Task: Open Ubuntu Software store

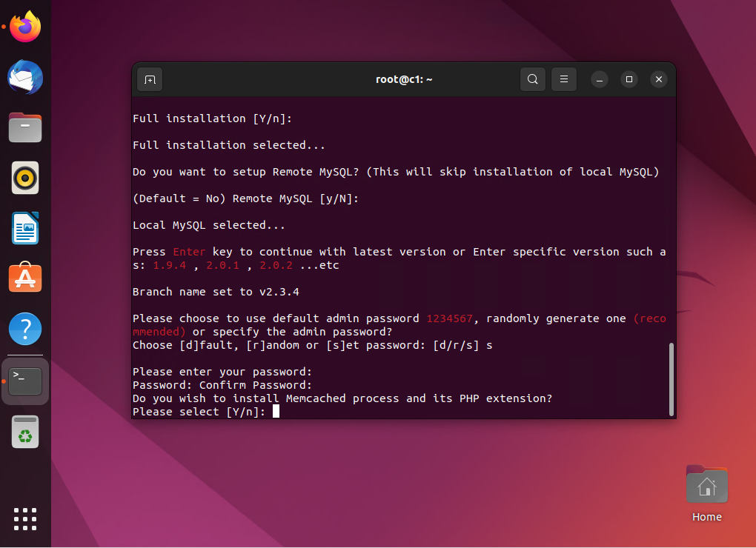Action: click(25, 278)
